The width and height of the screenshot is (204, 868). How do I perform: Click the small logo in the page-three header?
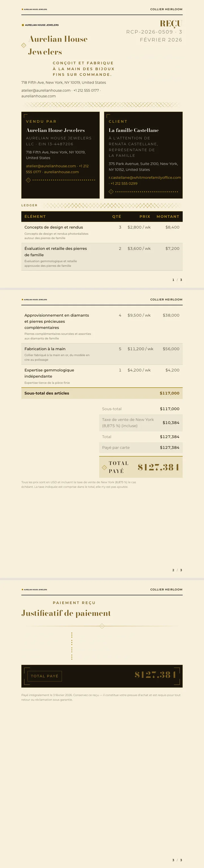(35, 590)
